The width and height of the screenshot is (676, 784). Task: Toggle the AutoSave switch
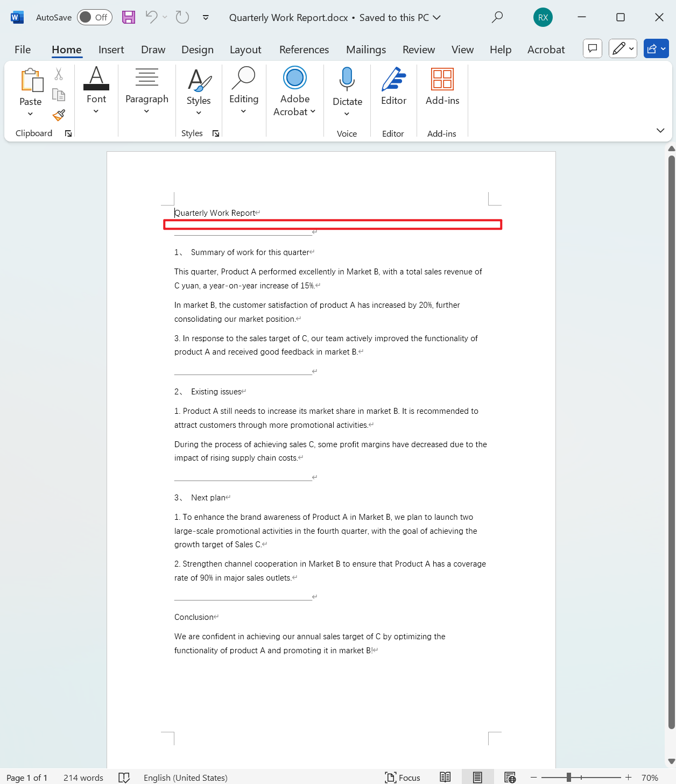[x=94, y=17]
